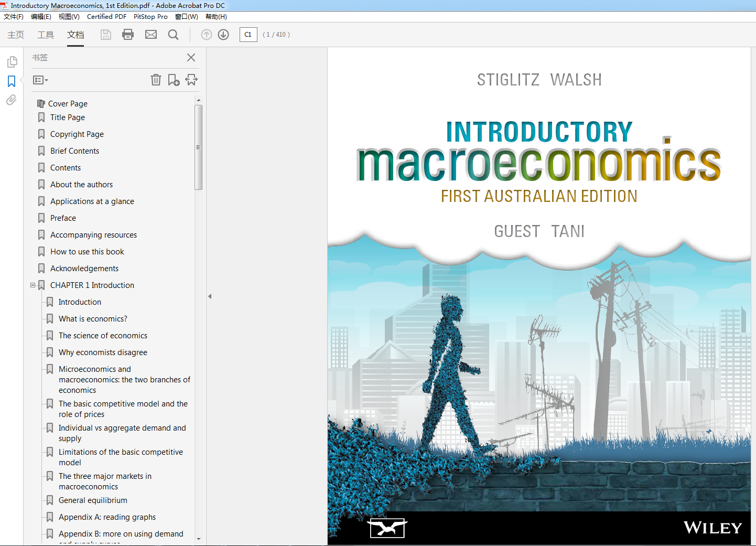Open the Title Page bookmark
This screenshot has width=756, height=546.
[x=68, y=117]
